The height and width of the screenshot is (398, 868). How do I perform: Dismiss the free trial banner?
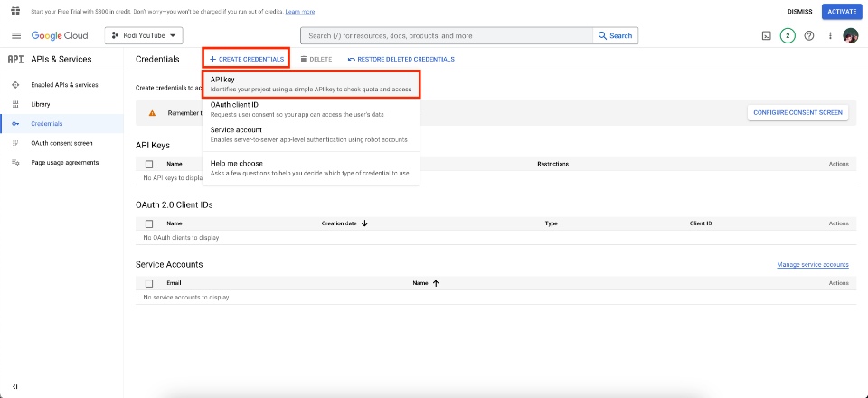coord(800,12)
